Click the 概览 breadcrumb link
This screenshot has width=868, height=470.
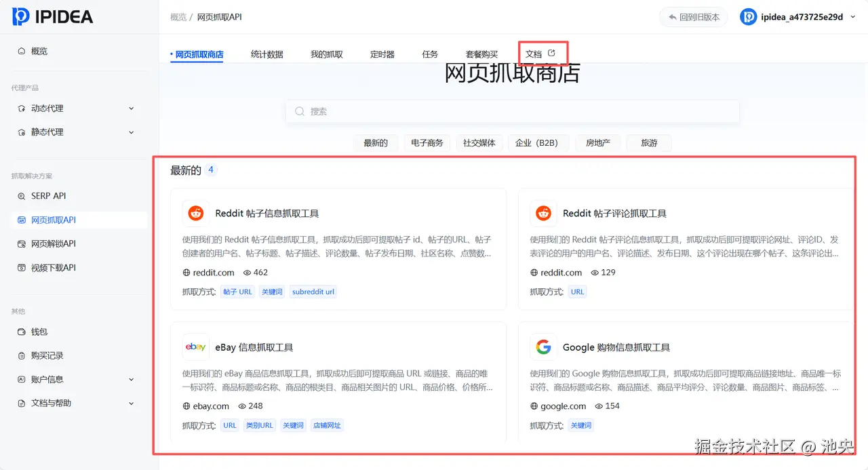coord(178,17)
